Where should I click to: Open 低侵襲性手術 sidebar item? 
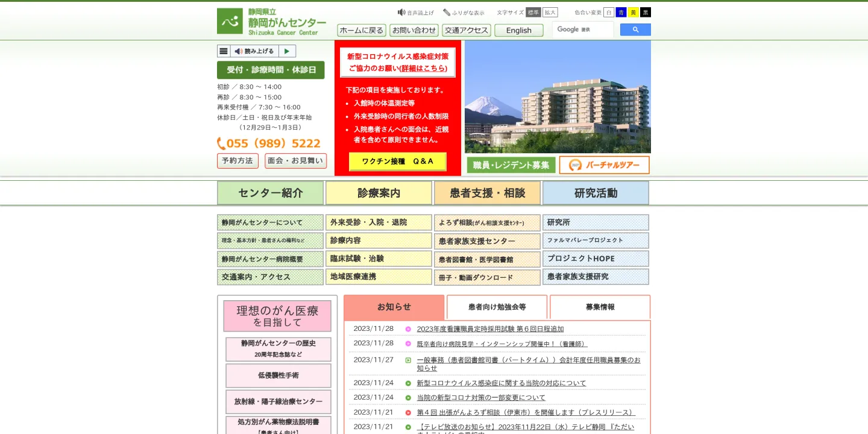coord(278,376)
